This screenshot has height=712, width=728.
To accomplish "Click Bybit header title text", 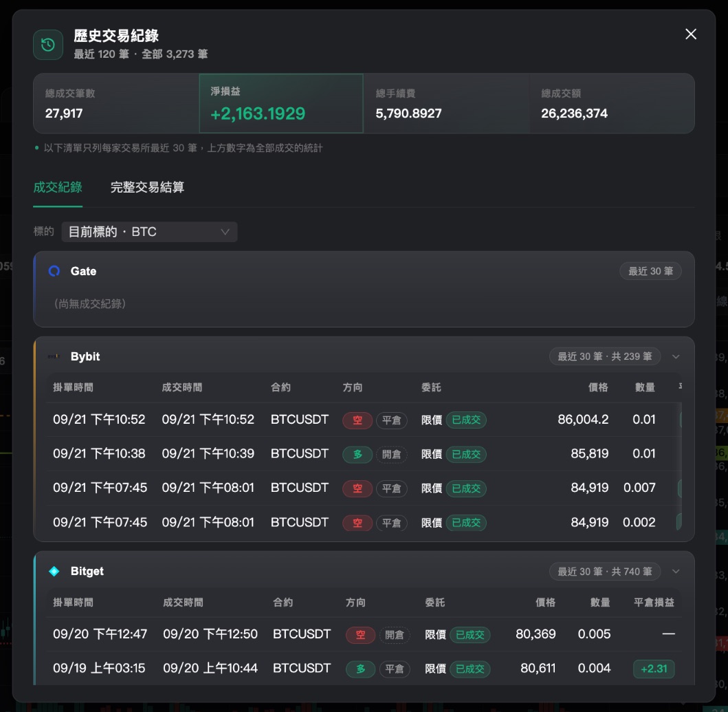I will [85, 356].
